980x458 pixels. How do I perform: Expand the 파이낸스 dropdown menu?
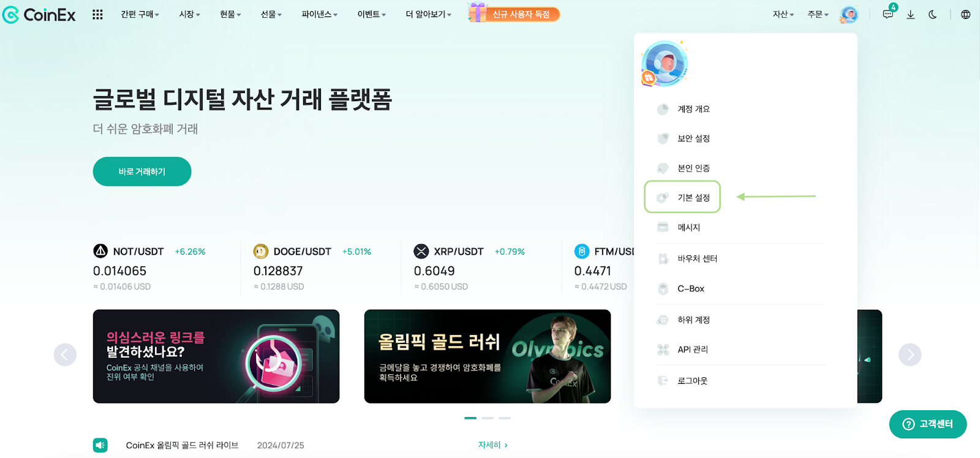pyautogui.click(x=319, y=15)
